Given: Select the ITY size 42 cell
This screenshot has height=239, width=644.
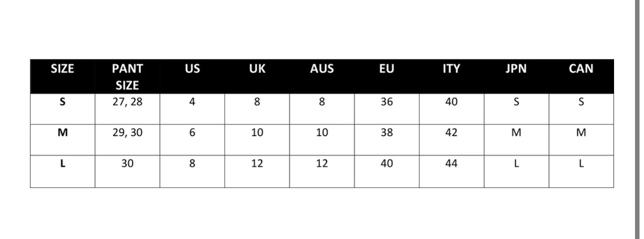Looking at the screenshot, I should pos(451,133).
